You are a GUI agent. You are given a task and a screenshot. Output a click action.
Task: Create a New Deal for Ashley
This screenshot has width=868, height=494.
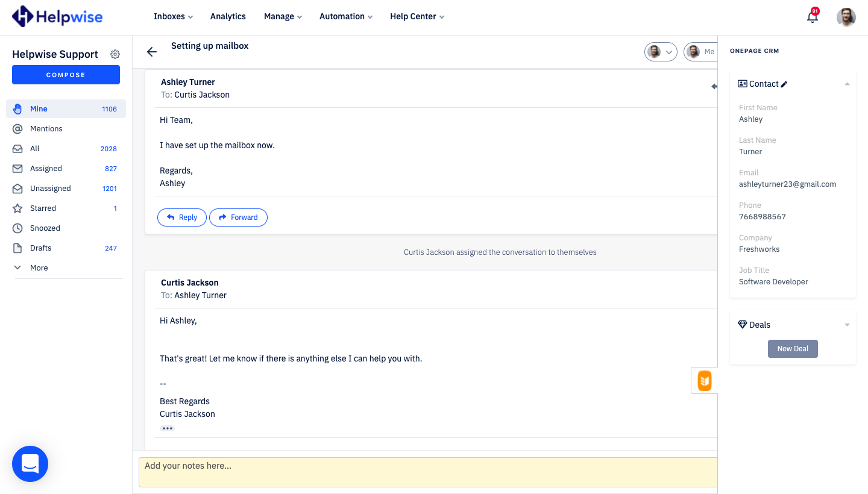pos(793,348)
